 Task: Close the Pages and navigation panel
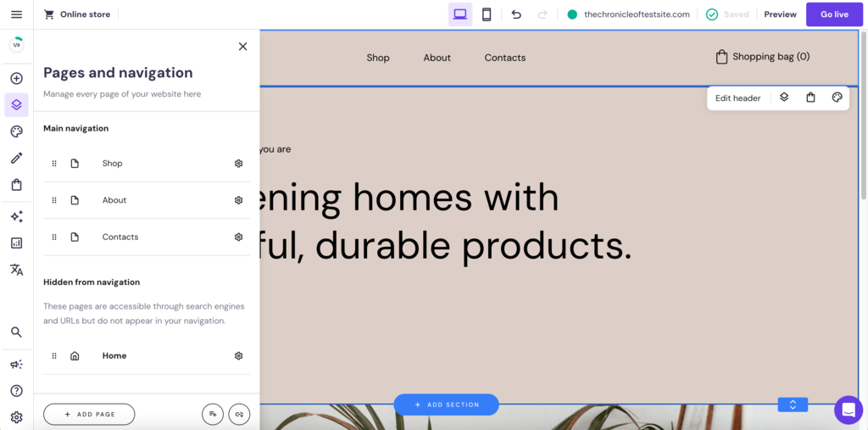242,47
